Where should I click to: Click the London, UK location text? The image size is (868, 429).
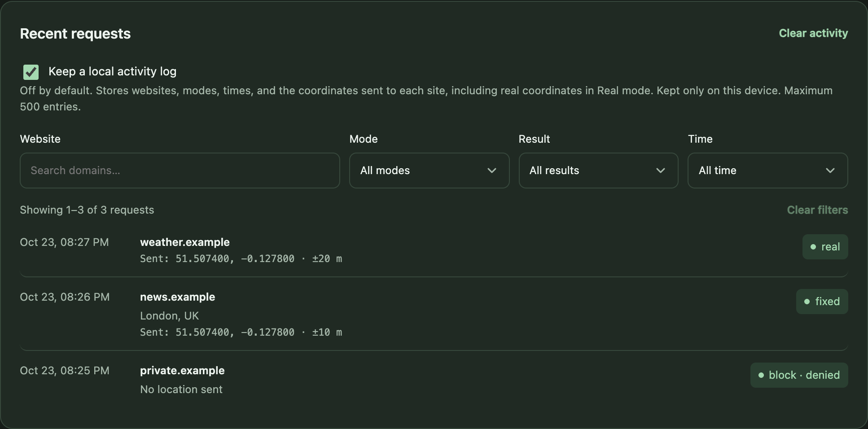pyautogui.click(x=169, y=316)
